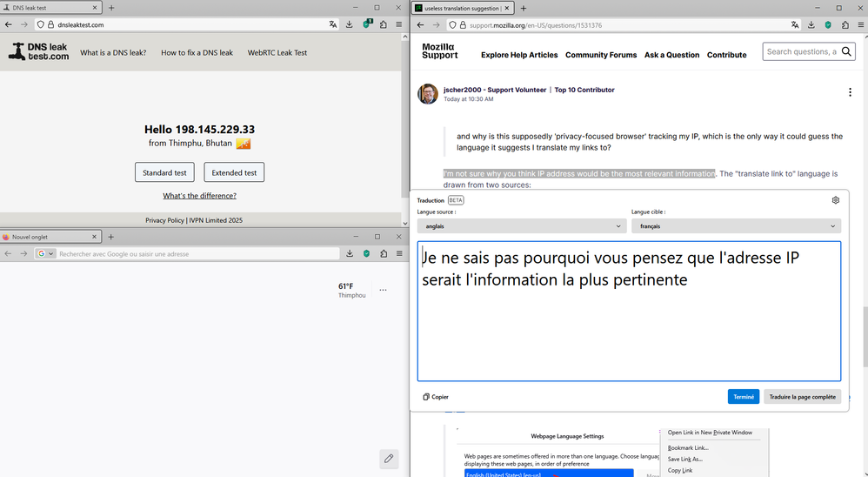Viewport: 868px width, 477px height.
Task: Go back in the Mozilla Support window
Action: (x=421, y=25)
